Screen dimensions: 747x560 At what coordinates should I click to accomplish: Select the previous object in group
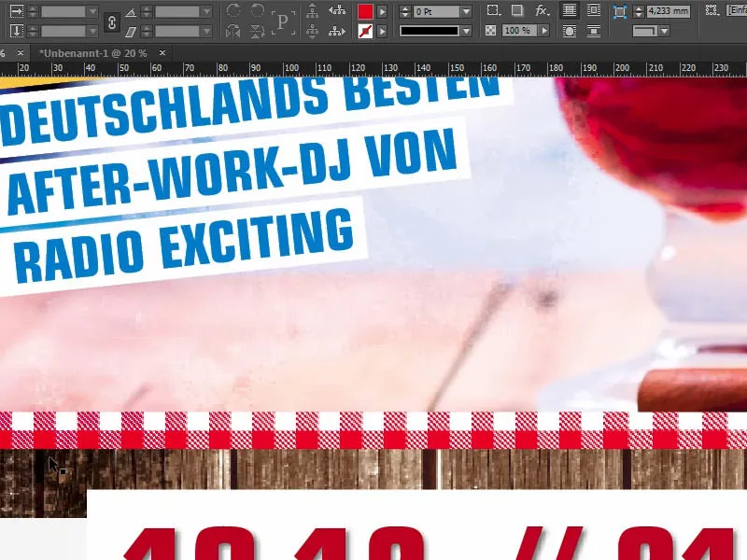coord(337,10)
